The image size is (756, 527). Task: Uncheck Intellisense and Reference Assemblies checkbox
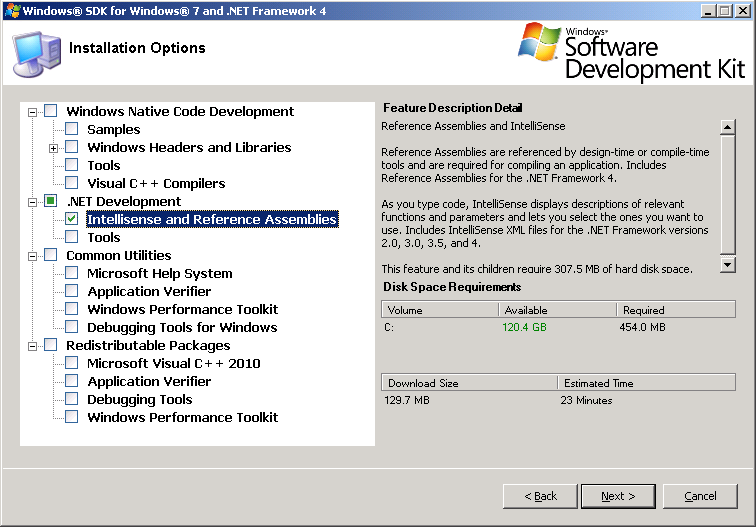[x=72, y=219]
